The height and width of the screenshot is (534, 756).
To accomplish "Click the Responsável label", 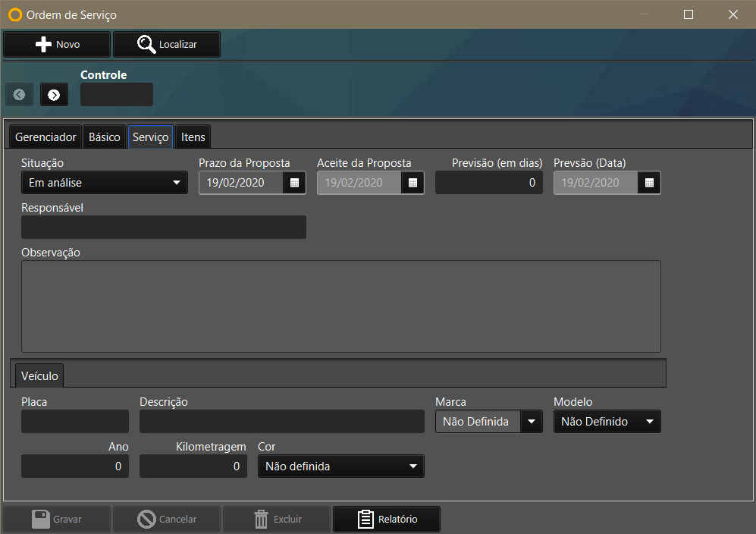I will click(52, 208).
